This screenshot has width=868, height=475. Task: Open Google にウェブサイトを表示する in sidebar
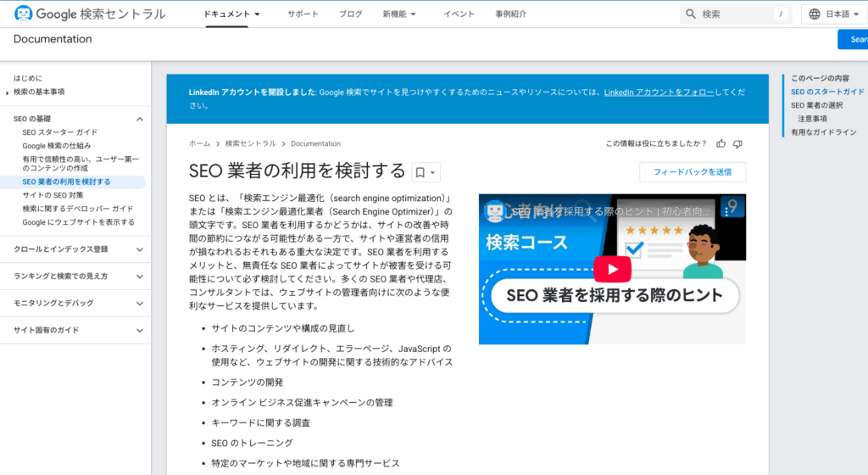coord(78,222)
